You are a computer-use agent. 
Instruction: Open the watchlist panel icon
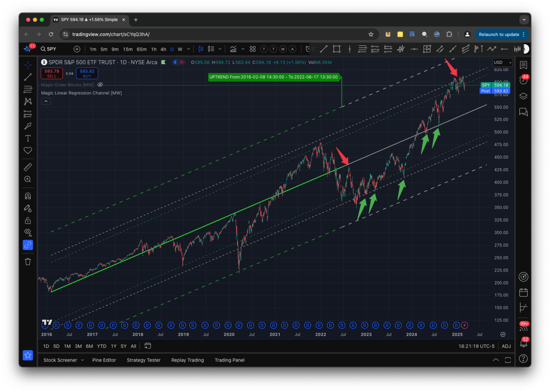[524, 65]
